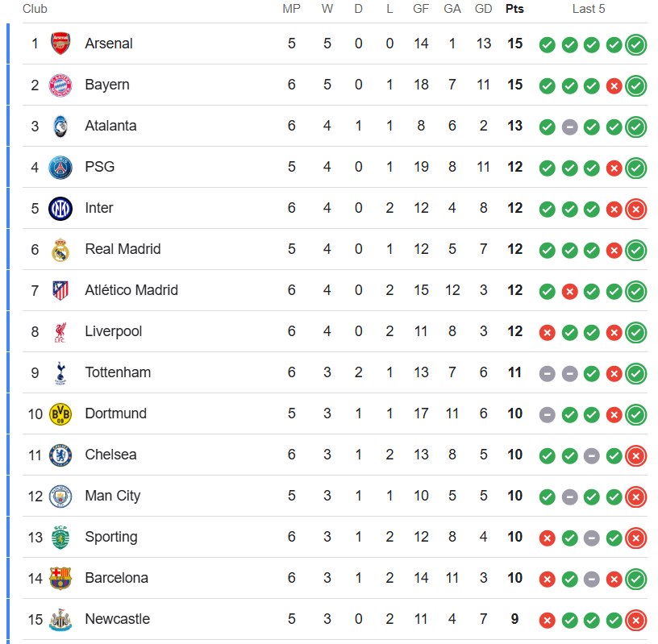The image size is (658, 644).
Task: Click the Dortmund BVB logo
Action: click(60, 413)
